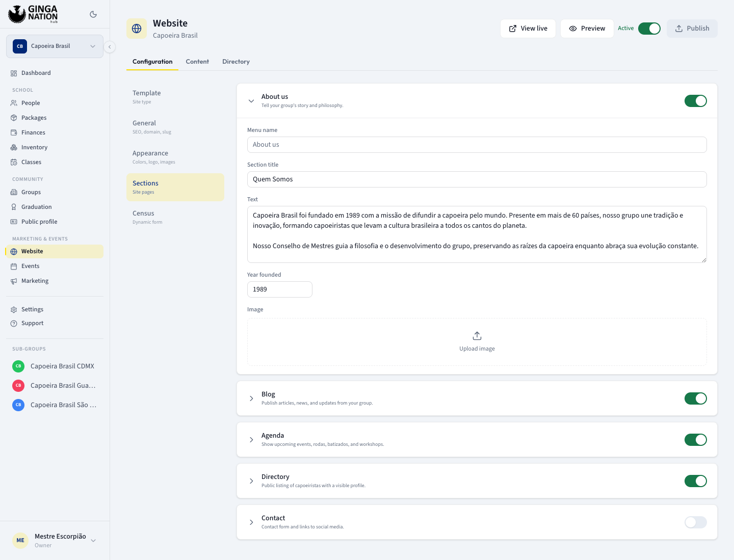Click the Classes calendar-clock icon
This screenshot has width=734, height=560.
14,163
